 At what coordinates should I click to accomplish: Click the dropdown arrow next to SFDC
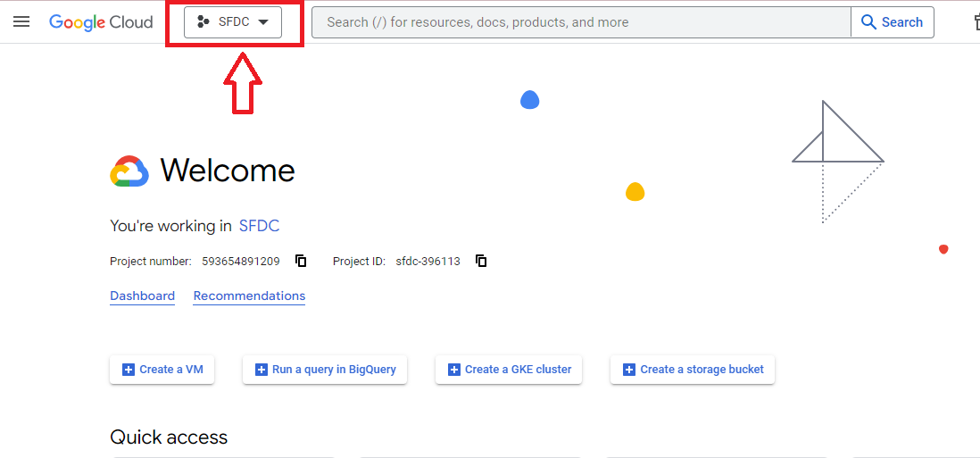(x=263, y=21)
